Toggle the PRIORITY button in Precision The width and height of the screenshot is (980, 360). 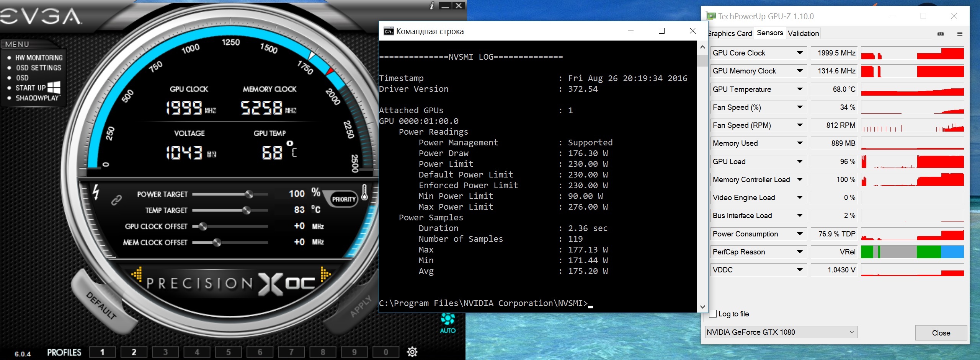coord(343,199)
